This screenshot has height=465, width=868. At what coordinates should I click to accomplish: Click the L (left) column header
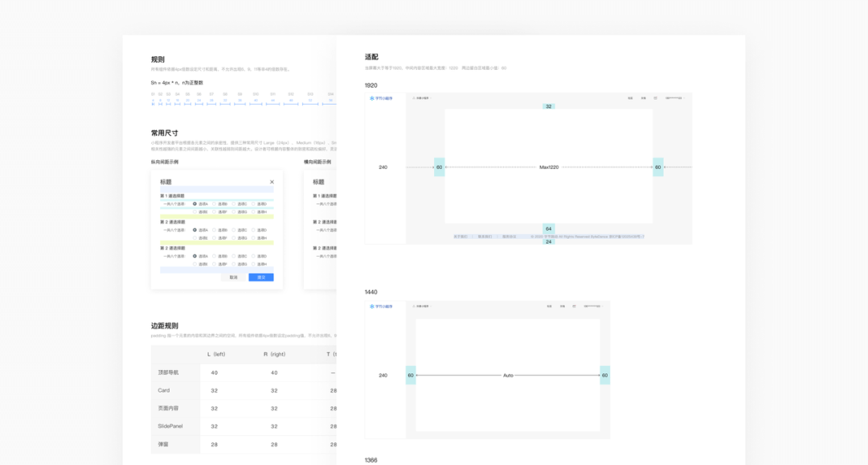pyautogui.click(x=216, y=354)
